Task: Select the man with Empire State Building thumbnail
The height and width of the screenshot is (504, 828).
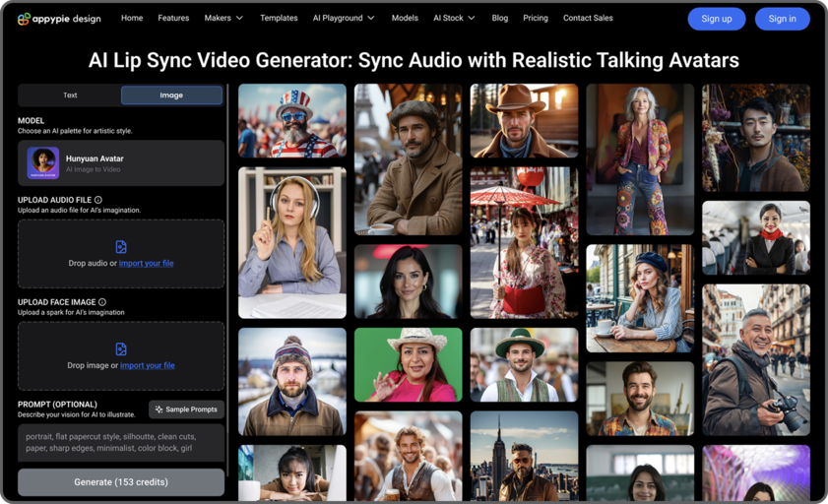Action: point(524,456)
